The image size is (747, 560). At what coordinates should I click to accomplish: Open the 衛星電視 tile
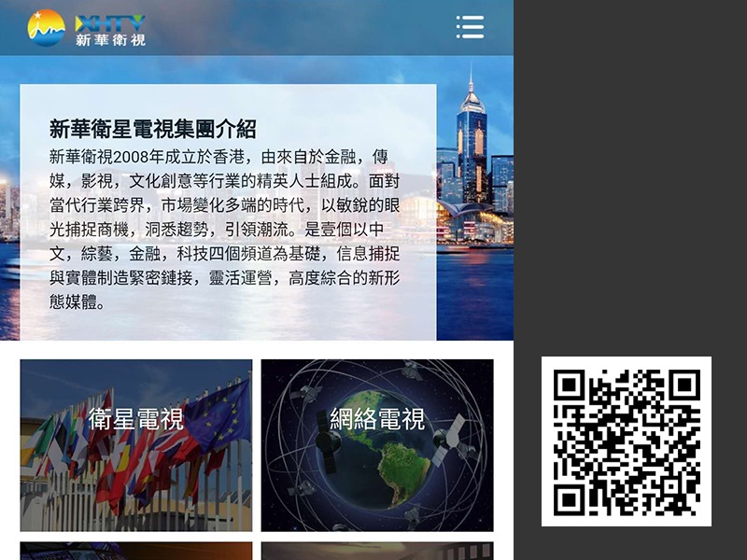point(136,445)
